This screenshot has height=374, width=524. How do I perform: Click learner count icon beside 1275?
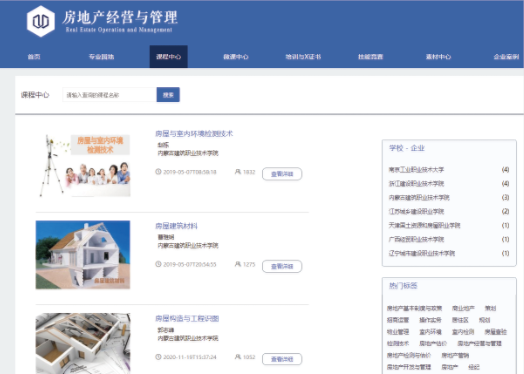click(x=238, y=264)
